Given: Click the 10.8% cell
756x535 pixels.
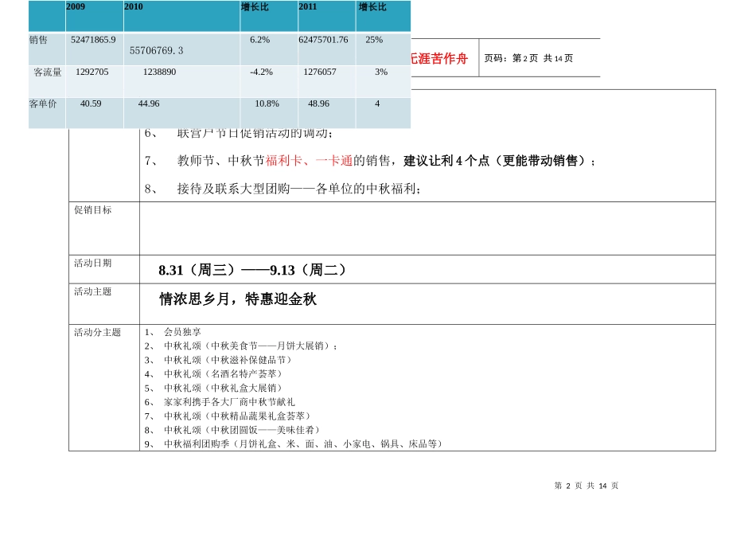Looking at the screenshot, I should (267, 103).
